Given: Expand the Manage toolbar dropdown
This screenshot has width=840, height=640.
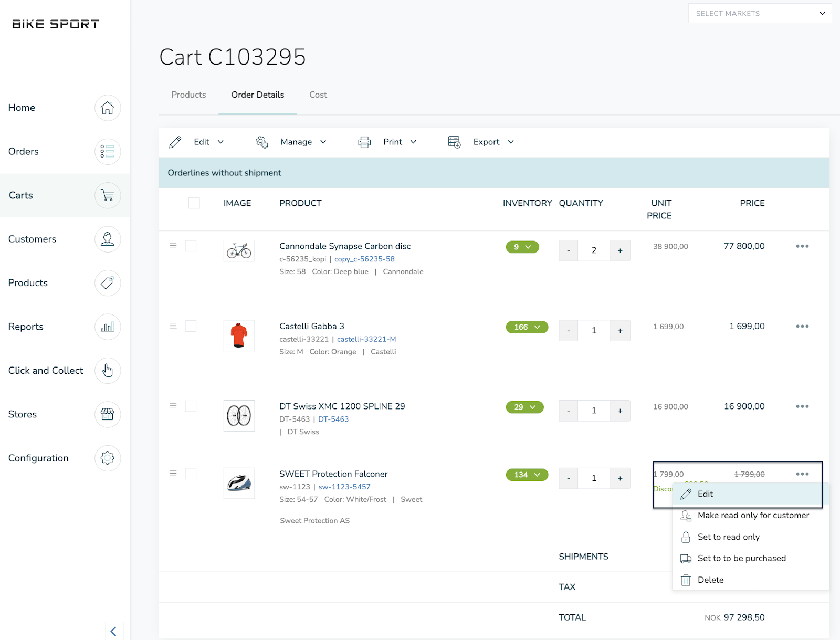Looking at the screenshot, I should click(x=323, y=142).
